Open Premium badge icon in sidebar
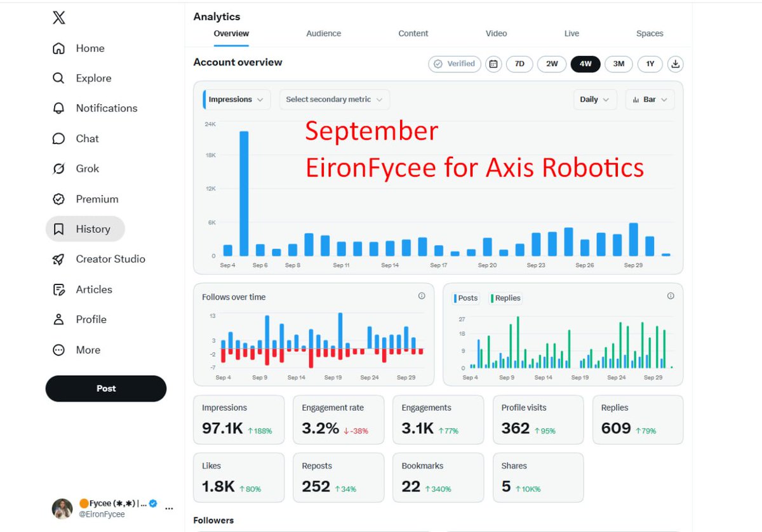This screenshot has height=532, width=762. pos(58,199)
